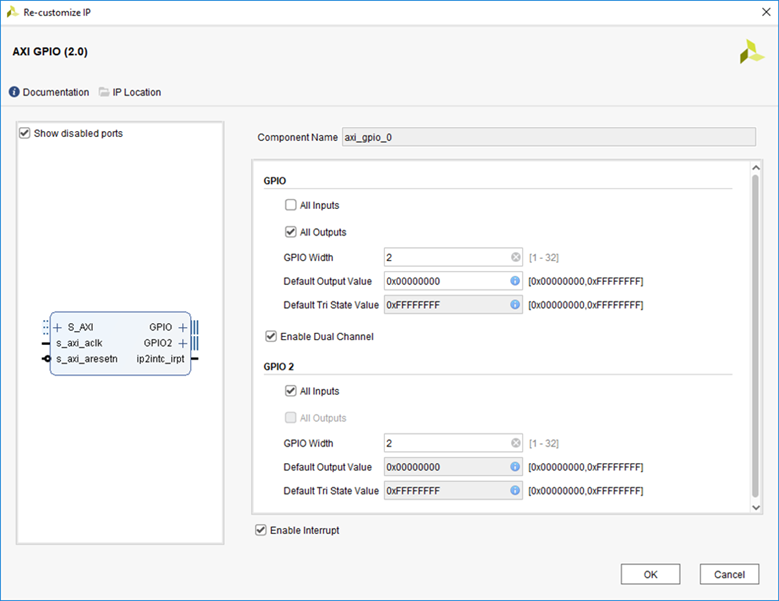
Task: Toggle the Show disabled ports checkbox
Action: (25, 133)
